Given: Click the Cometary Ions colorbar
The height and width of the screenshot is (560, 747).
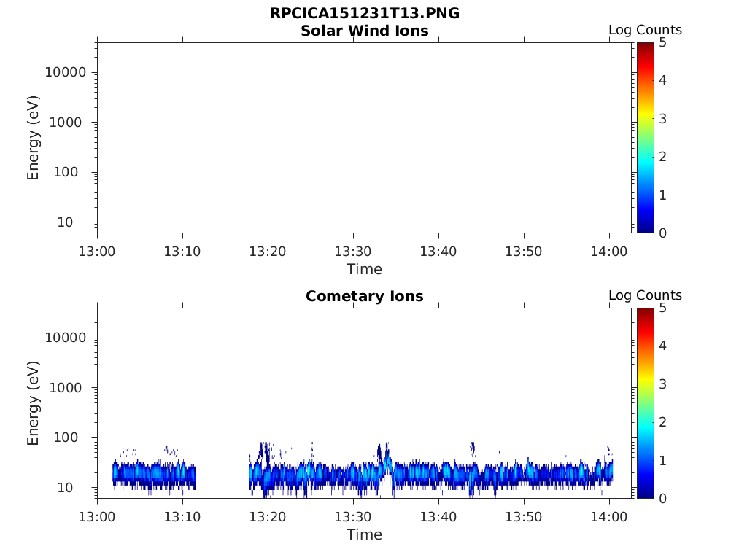Looking at the screenshot, I should tap(645, 402).
